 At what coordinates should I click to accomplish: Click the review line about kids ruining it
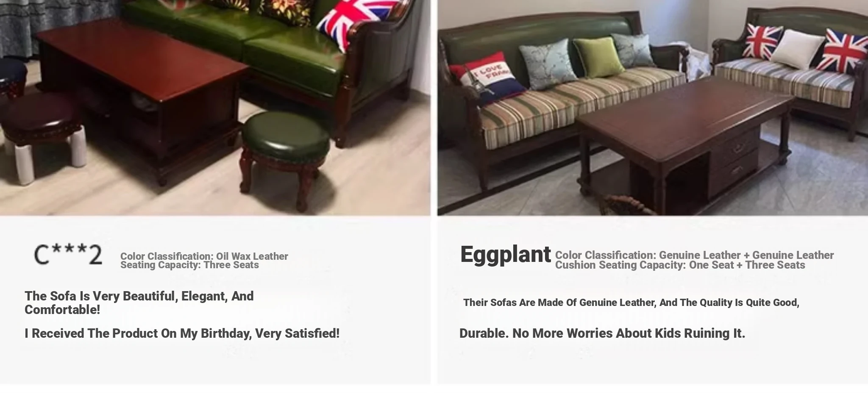coord(602,334)
